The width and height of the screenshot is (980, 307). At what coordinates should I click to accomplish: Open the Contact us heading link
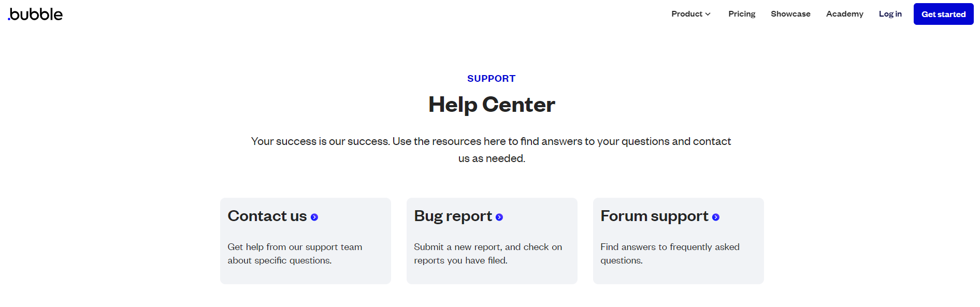267,216
